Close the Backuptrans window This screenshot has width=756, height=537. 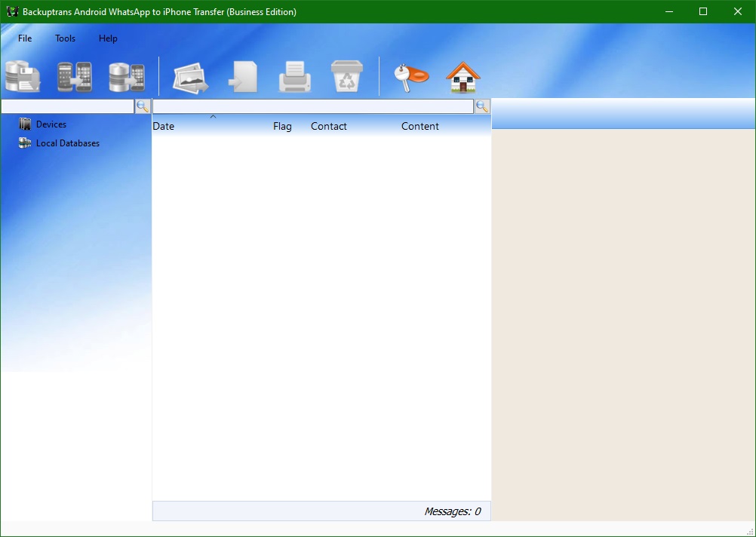[x=738, y=11]
